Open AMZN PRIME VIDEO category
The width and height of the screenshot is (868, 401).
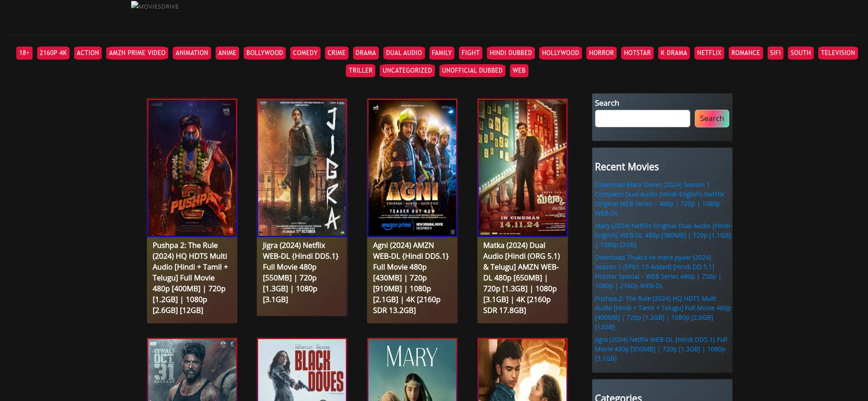tap(137, 53)
